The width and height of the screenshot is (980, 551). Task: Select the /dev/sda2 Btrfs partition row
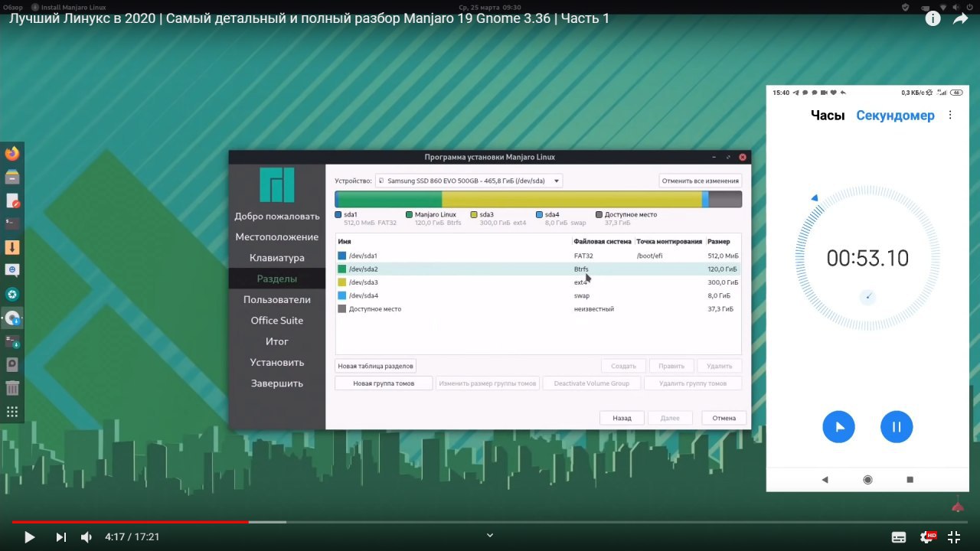click(x=538, y=269)
